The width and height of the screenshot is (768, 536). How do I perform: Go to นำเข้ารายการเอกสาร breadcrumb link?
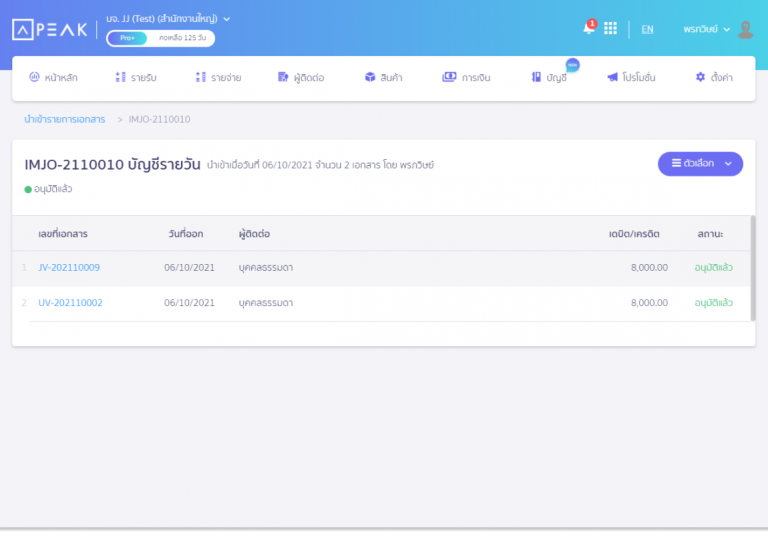pyautogui.click(x=65, y=119)
